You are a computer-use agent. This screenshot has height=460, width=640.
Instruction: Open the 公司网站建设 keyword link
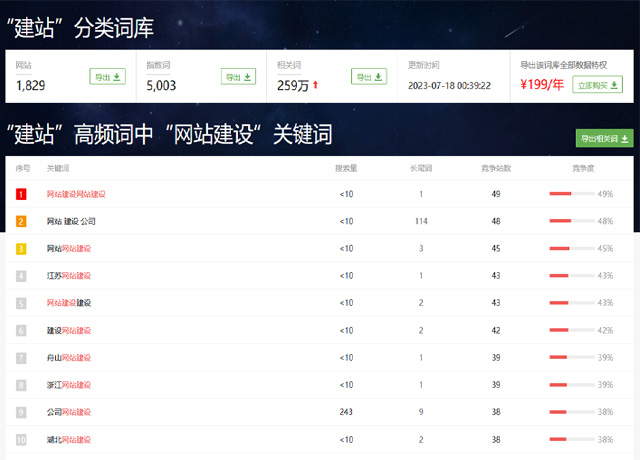pos(69,412)
